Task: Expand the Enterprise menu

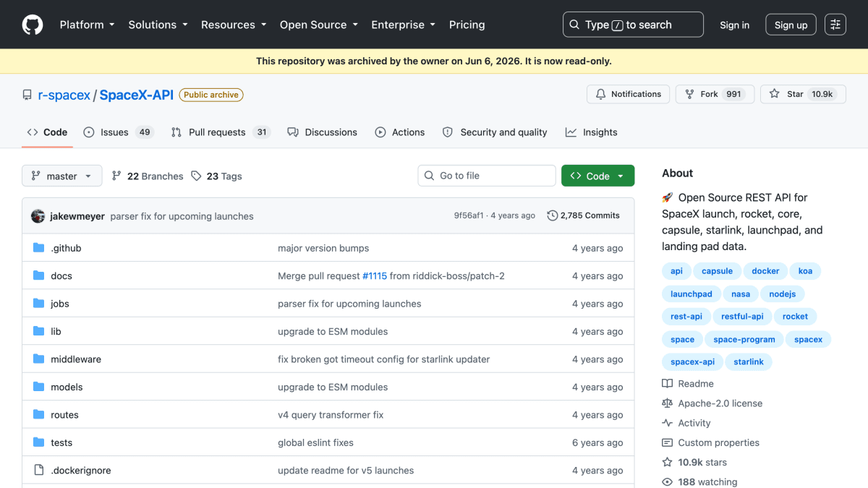Action: tap(404, 25)
